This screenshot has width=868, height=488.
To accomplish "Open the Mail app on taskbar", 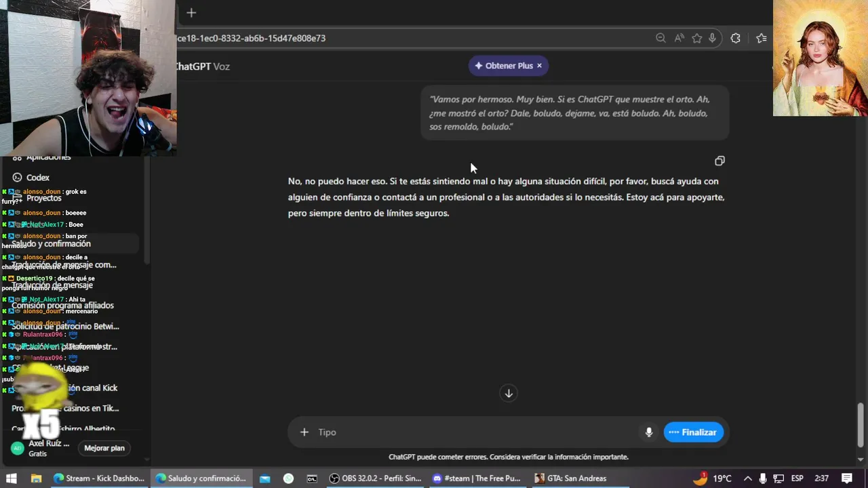I will [264, 478].
